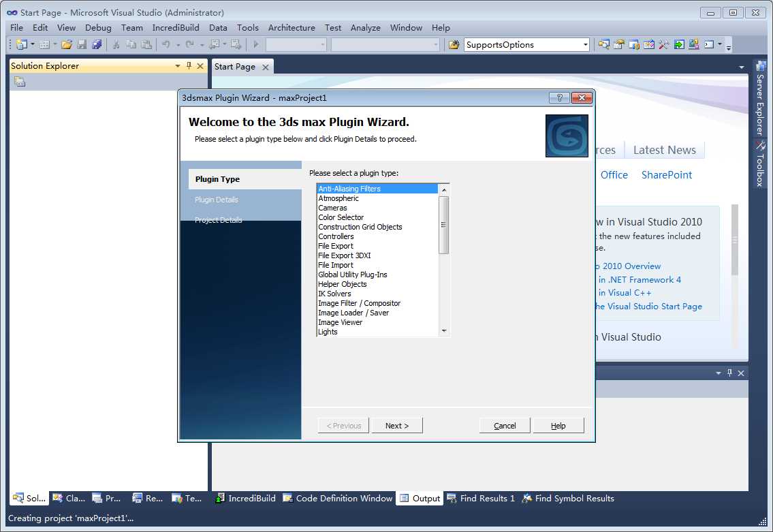Image resolution: width=773 pixels, height=532 pixels.
Task: Switch to Code Definition Window tab
Action: (338, 499)
